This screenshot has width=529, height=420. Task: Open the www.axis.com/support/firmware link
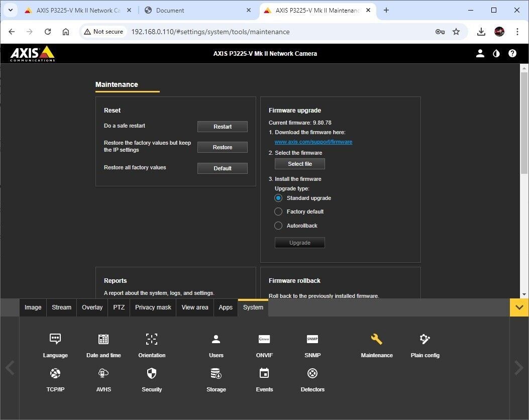coord(313,142)
